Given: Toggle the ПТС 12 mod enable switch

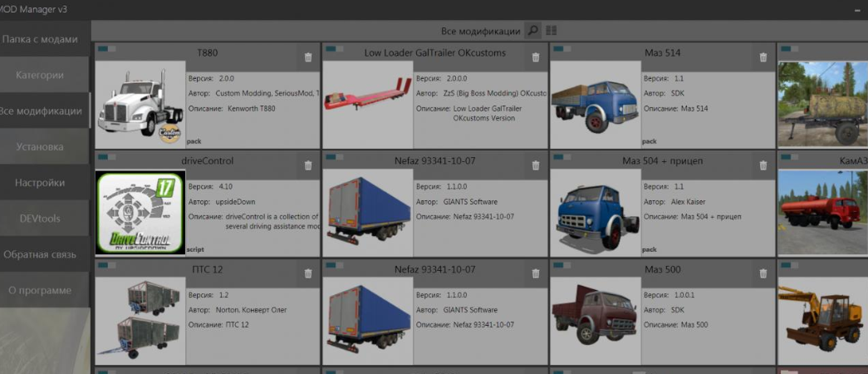Looking at the screenshot, I should pyautogui.click(x=105, y=264).
